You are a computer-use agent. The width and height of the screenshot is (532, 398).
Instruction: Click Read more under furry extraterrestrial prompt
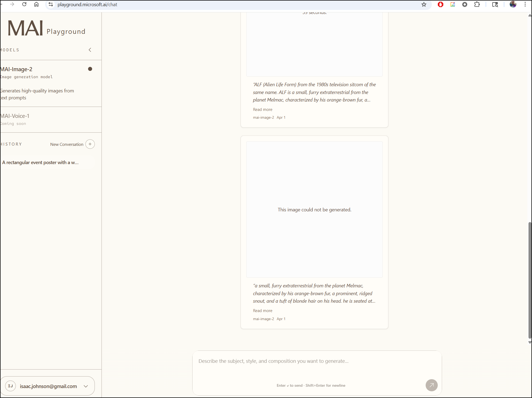262,311
